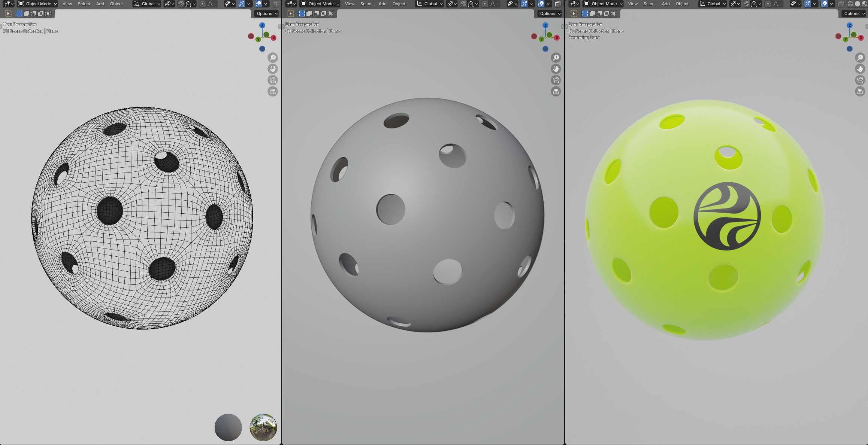Click pan hand icon in rendered viewport
The height and width of the screenshot is (445, 868).
[x=860, y=69]
